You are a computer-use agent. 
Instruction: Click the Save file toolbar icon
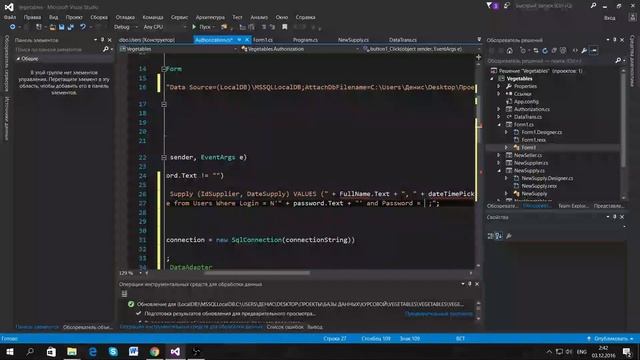(62, 27)
